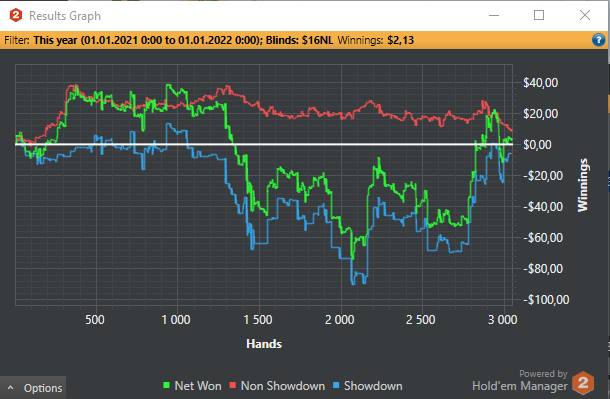Image resolution: width=610 pixels, height=399 pixels.
Task: Select the Net Won legend label
Action: [198, 386]
